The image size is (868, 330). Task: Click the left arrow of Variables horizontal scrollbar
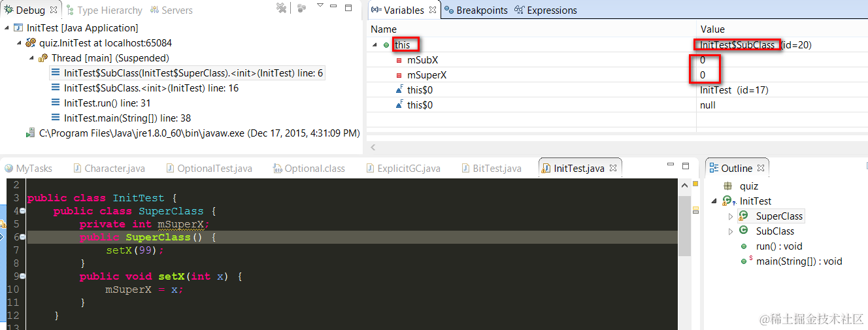click(372, 148)
